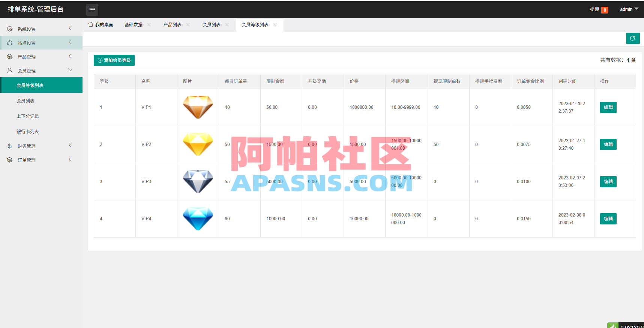Toggle the sidebar hamburger menu icon

coord(92,10)
